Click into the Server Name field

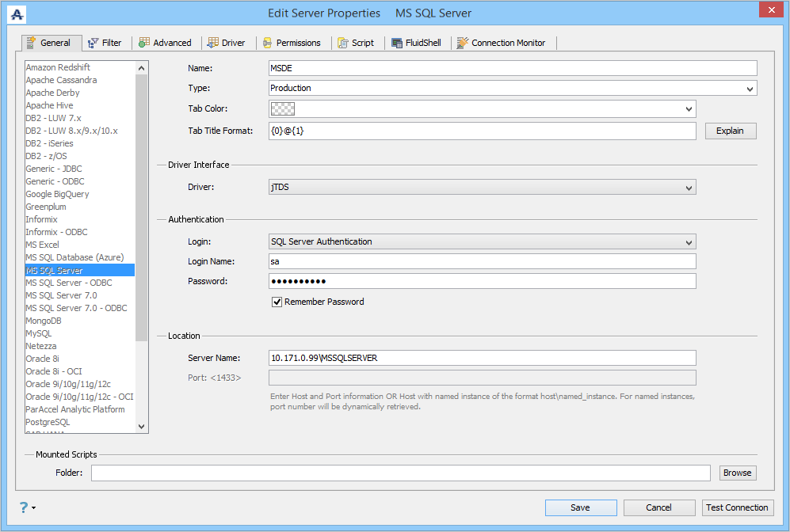click(482, 358)
